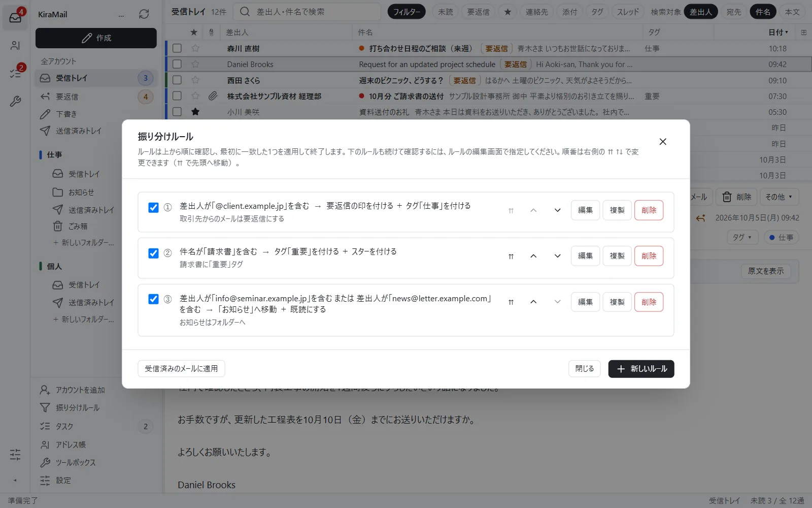Open the KiraMail account menu dots
Screen dimensions: 812x508
[121, 15]
